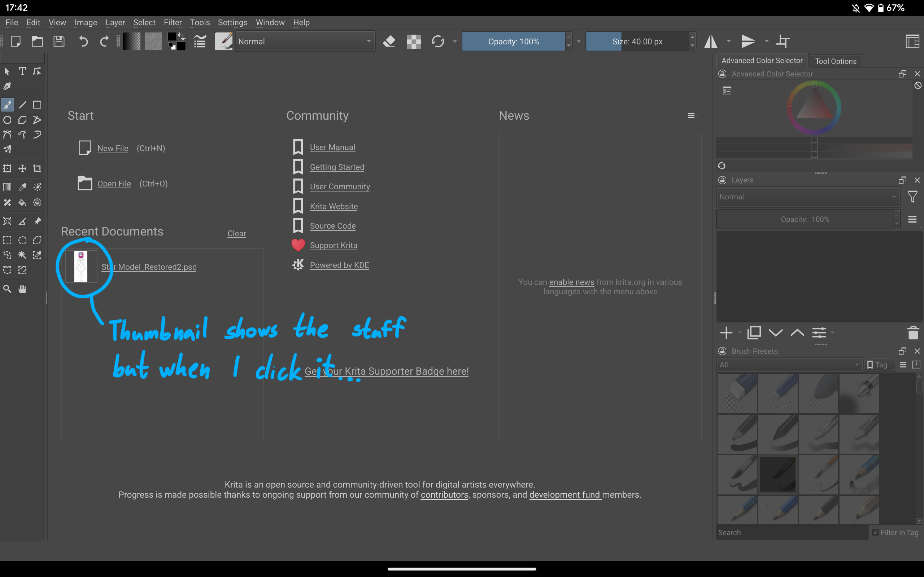This screenshot has height=577, width=924.
Task: Select the Elliptical selection tool
Action: coord(22,240)
